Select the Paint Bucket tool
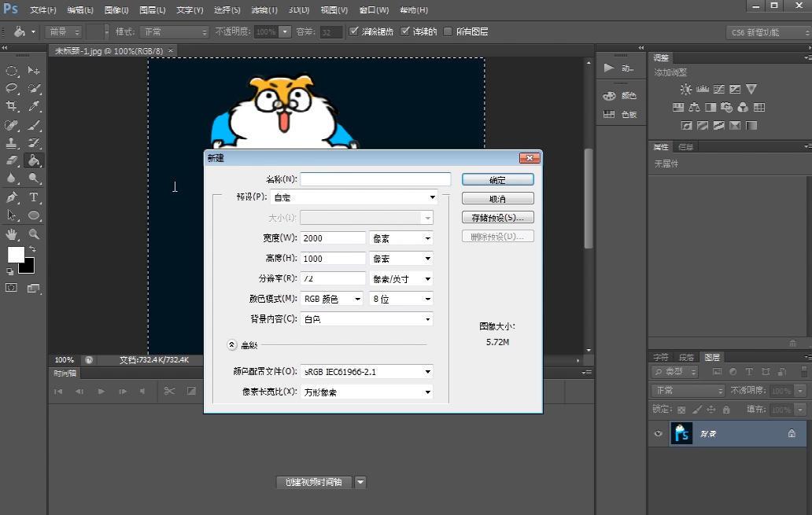 pyautogui.click(x=34, y=161)
